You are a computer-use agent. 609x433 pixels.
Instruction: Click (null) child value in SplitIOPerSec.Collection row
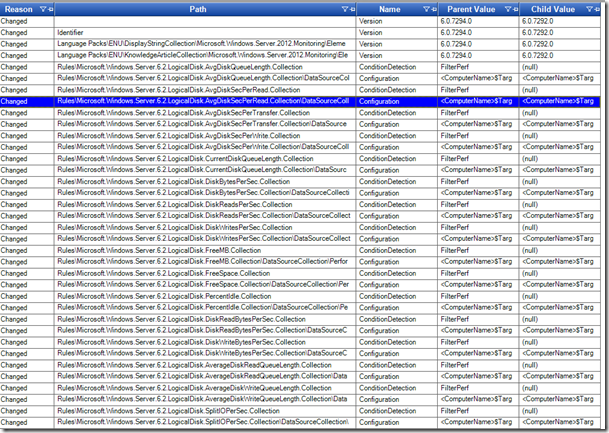[x=530, y=410]
